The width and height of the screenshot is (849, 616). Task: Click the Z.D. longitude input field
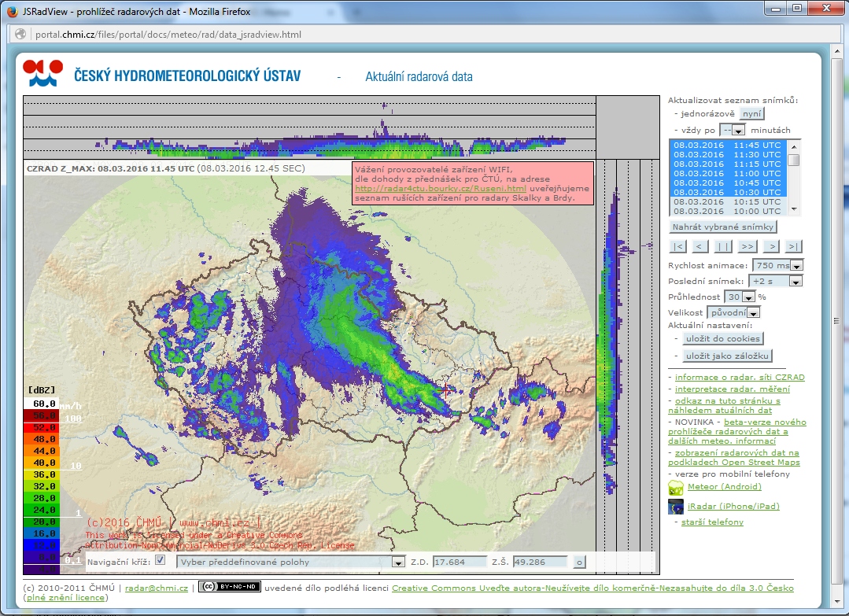[x=460, y=562]
